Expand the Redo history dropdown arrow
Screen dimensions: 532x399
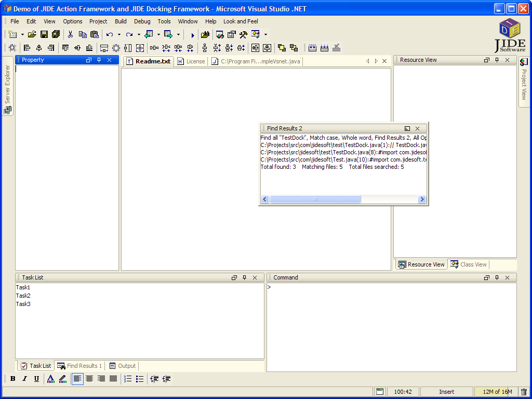coord(139,35)
